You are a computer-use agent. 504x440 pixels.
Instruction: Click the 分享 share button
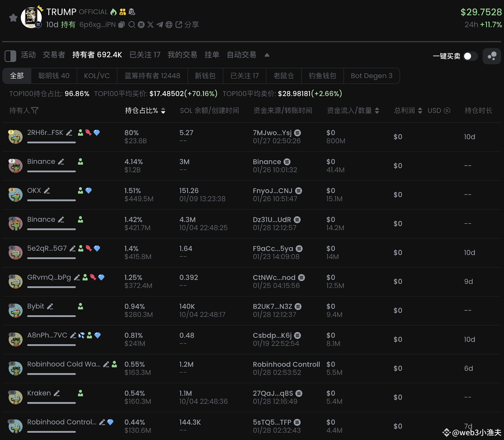pos(189,25)
